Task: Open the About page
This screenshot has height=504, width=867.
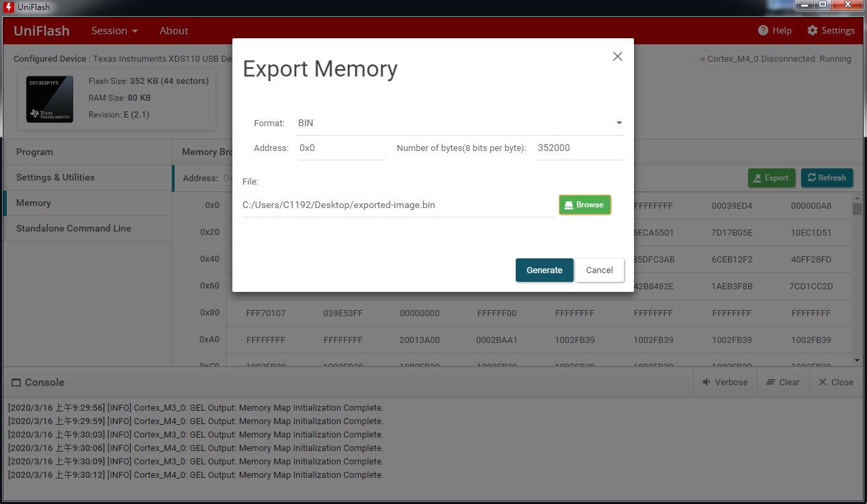Action: click(x=174, y=31)
